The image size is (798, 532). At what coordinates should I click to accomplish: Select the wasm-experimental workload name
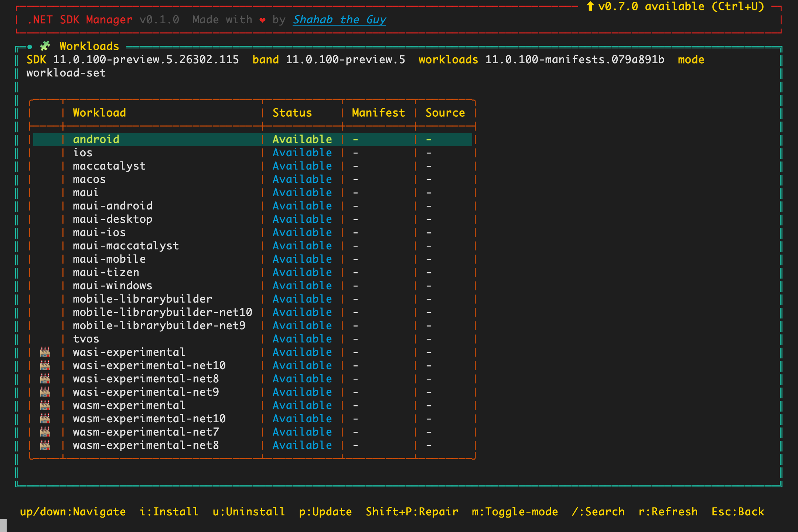pos(129,405)
